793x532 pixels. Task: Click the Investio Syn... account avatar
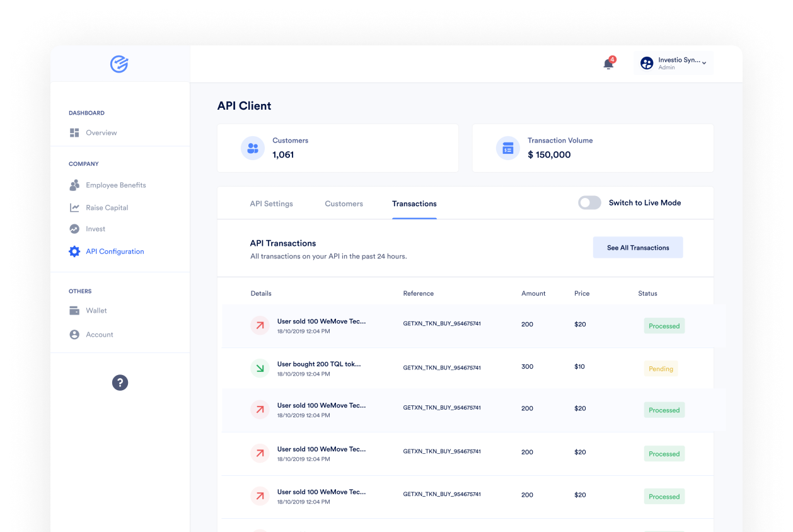[x=647, y=63]
